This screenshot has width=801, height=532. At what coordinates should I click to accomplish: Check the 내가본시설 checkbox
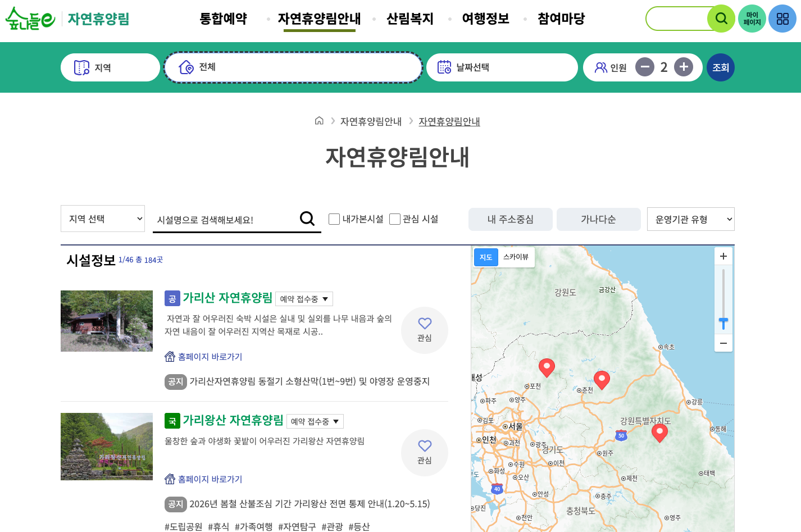[x=334, y=219]
